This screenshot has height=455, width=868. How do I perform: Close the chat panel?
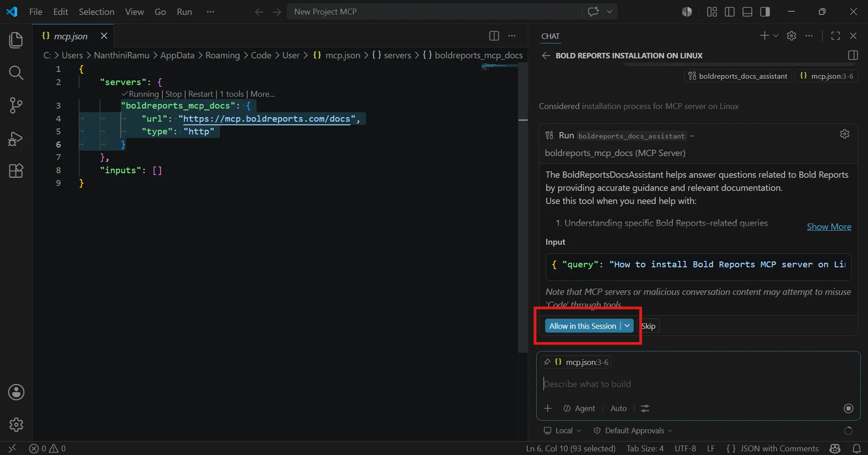tap(854, 36)
